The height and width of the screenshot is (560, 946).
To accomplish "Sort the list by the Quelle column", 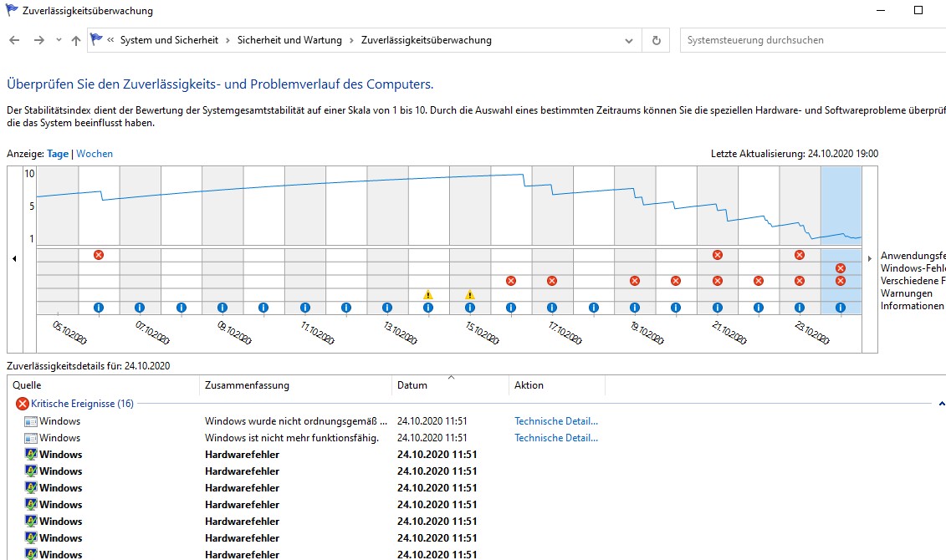I will click(103, 385).
